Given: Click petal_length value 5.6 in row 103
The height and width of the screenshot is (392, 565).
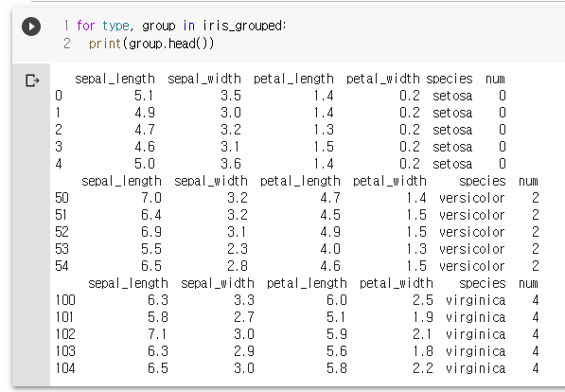Looking at the screenshot, I should [337, 351].
